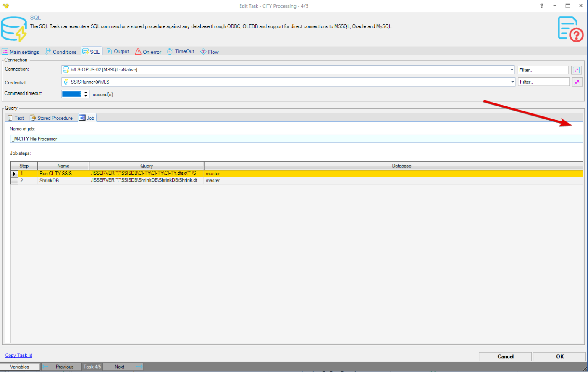Switch to the Flow tab
This screenshot has width=588, height=372.
click(x=210, y=52)
